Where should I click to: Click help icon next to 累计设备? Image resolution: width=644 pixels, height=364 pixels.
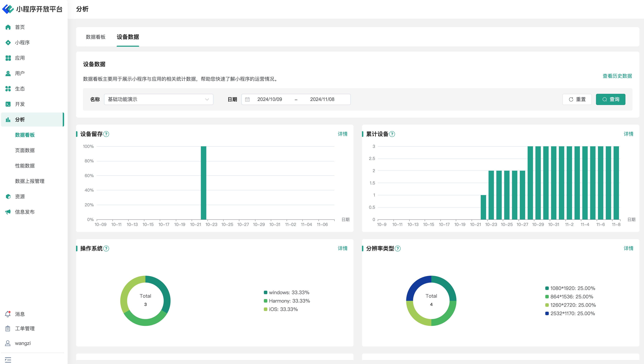(392, 134)
